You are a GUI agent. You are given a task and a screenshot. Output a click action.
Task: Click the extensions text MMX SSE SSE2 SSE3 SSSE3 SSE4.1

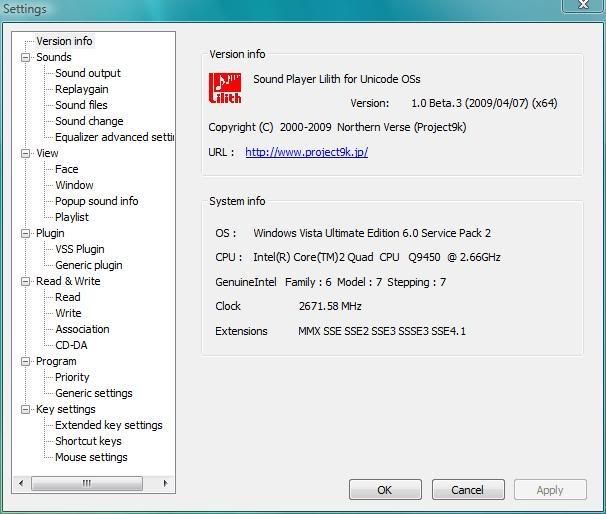(x=382, y=331)
